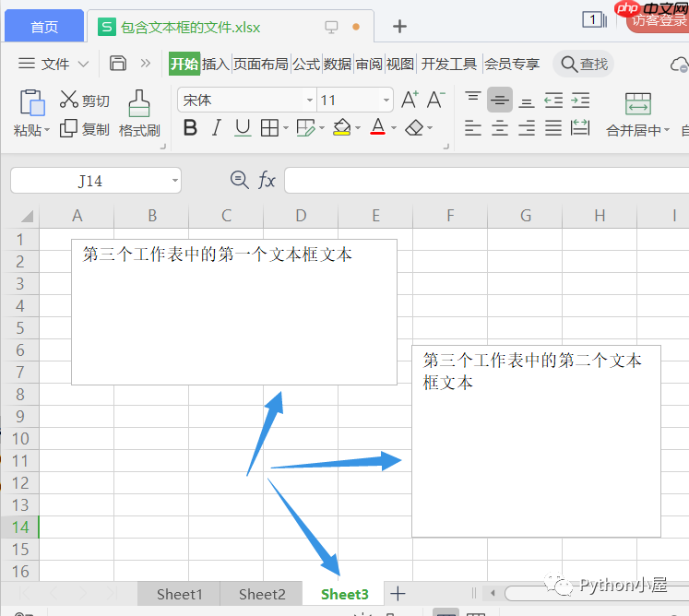The width and height of the screenshot is (689, 616).
Task: Open the 视图 ribbon tab
Action: 400,64
